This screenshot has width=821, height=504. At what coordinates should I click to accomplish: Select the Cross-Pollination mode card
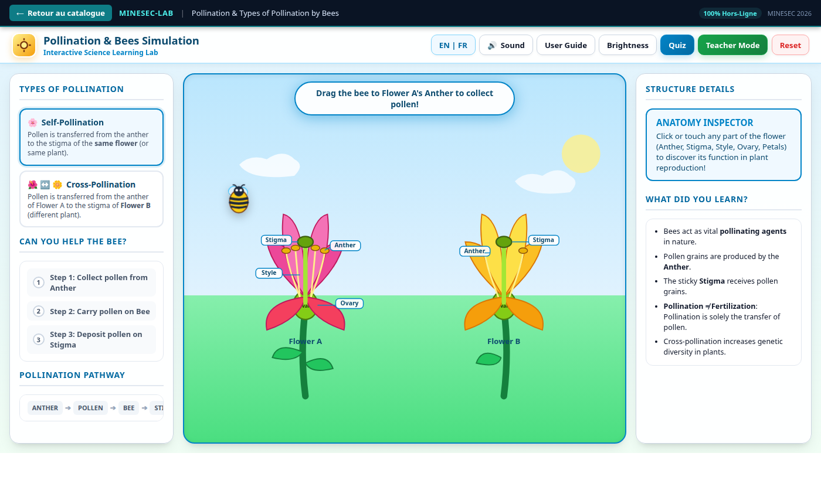[x=91, y=199]
